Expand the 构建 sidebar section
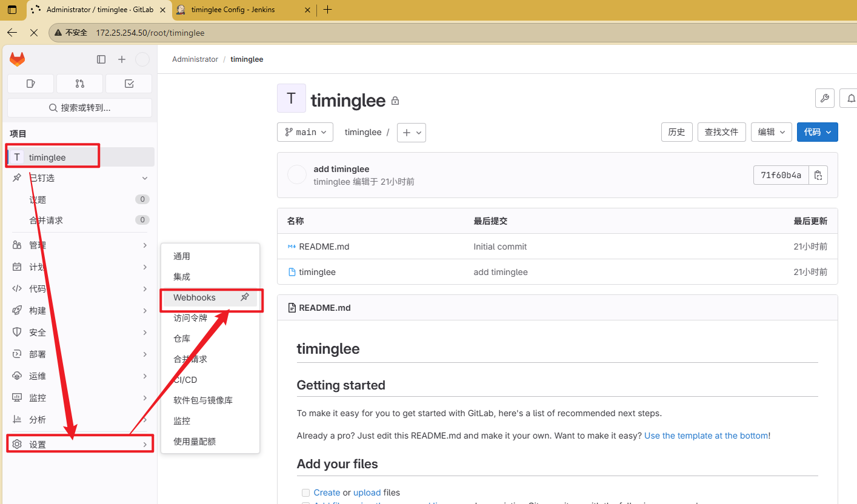This screenshot has height=504, width=857. coord(80,311)
